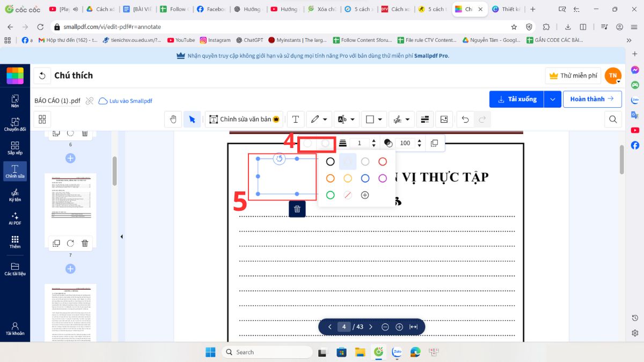Open Các tài liệu documents folder
This screenshot has width=644, height=362.
pyautogui.click(x=15, y=269)
